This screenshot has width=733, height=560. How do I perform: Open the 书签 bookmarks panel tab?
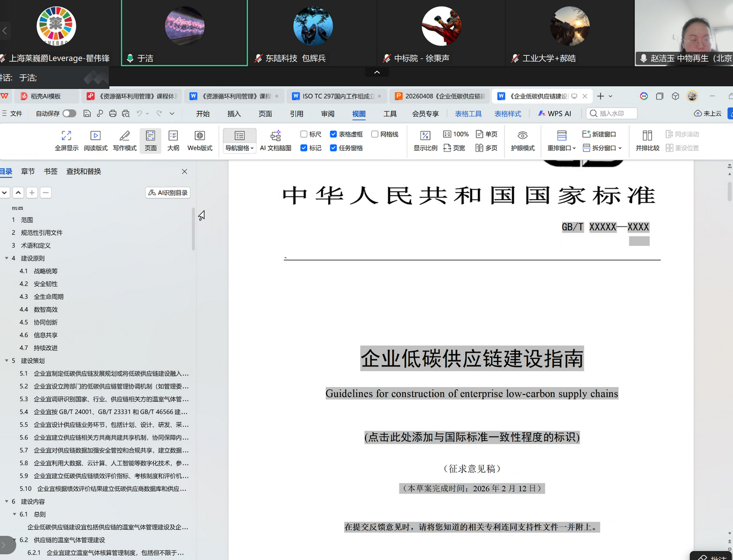(x=50, y=171)
